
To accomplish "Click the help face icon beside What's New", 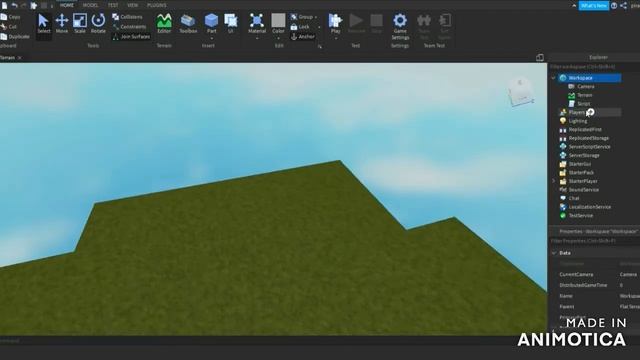I will (614, 6).
